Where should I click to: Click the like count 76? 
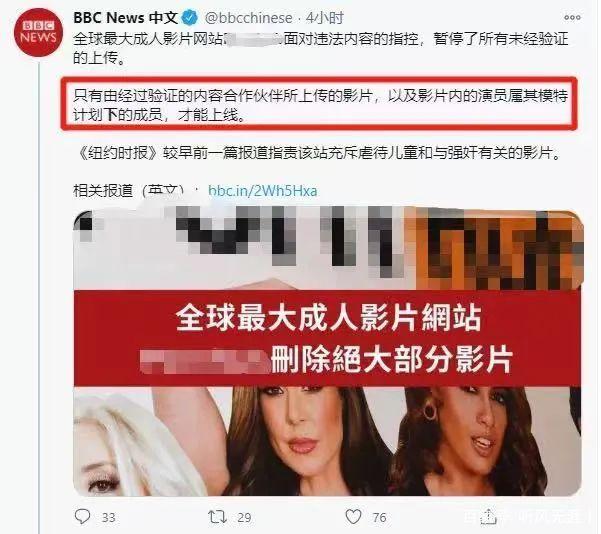point(379,518)
